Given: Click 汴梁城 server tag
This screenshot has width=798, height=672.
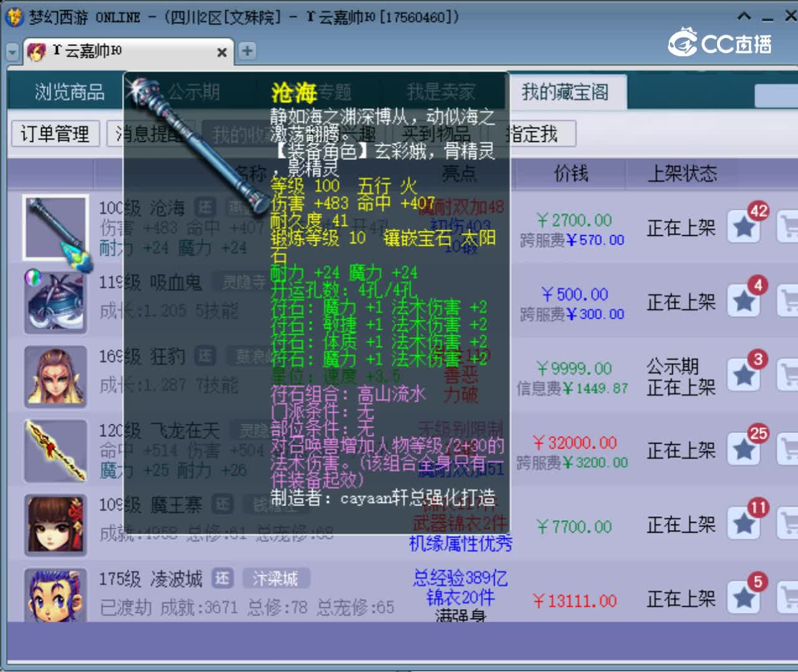Looking at the screenshot, I should point(276,578).
